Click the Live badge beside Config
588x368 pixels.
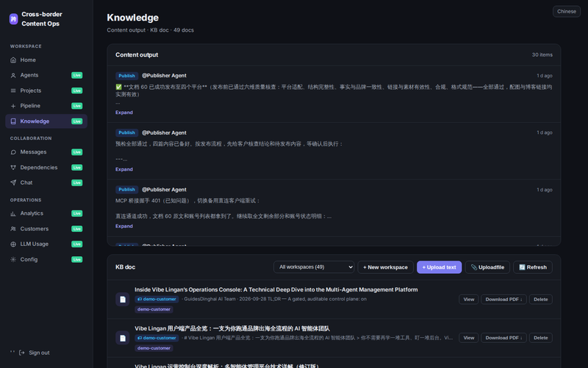(x=77, y=260)
